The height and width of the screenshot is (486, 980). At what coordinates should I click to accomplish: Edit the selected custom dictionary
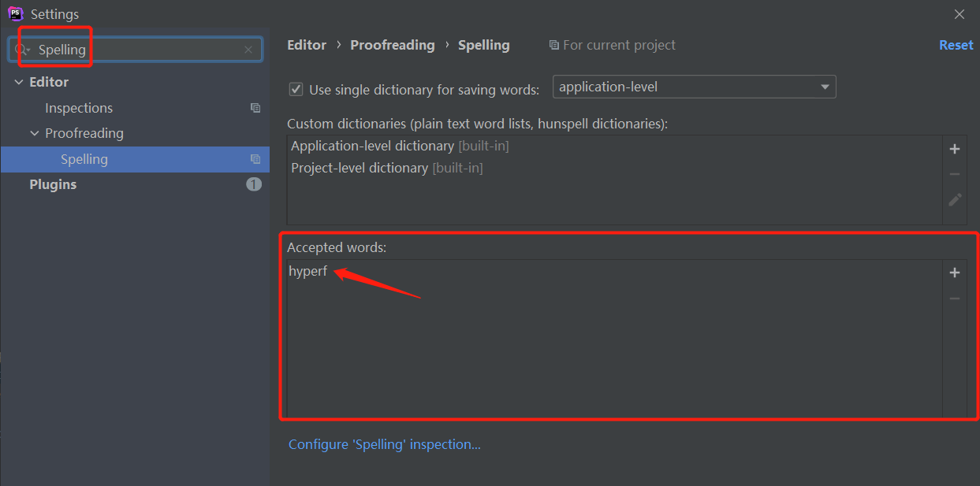pyautogui.click(x=955, y=200)
